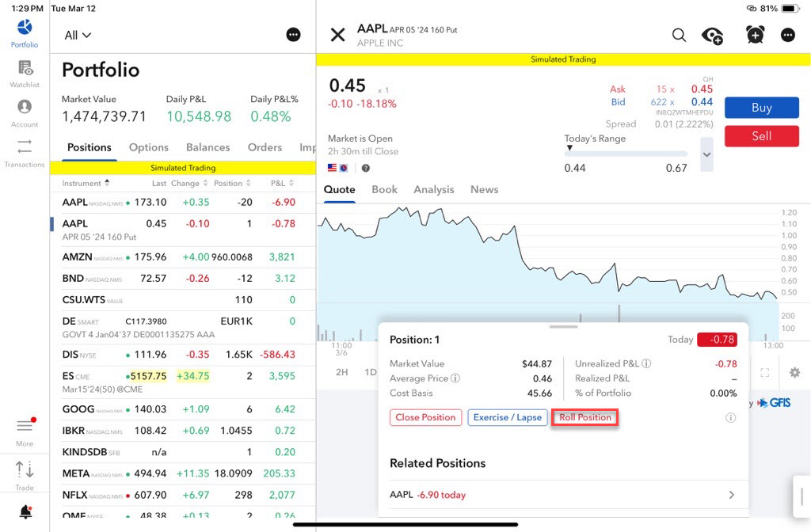Image resolution: width=811 pixels, height=532 pixels.
Task: Add AAPL option to watchlist eye icon
Action: pyautogui.click(x=712, y=35)
